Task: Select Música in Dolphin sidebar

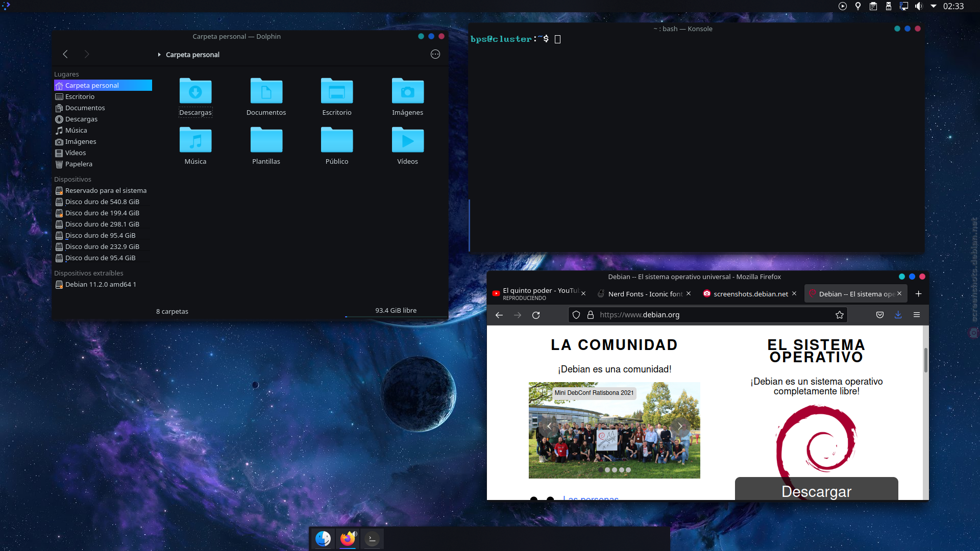Action: click(103, 130)
